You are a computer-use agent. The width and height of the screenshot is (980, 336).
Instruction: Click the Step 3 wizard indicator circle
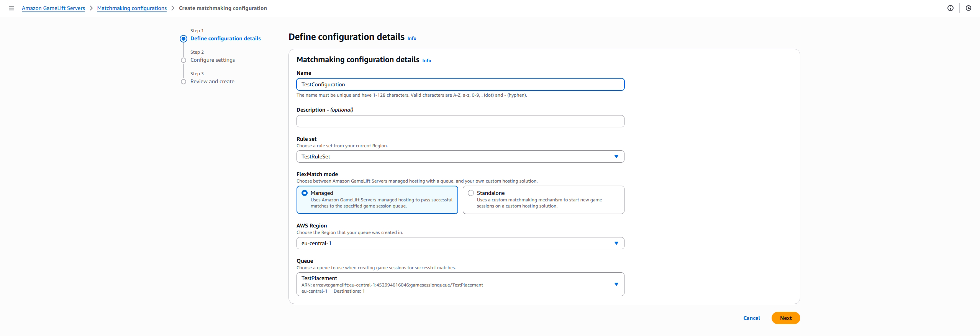pyautogui.click(x=184, y=82)
